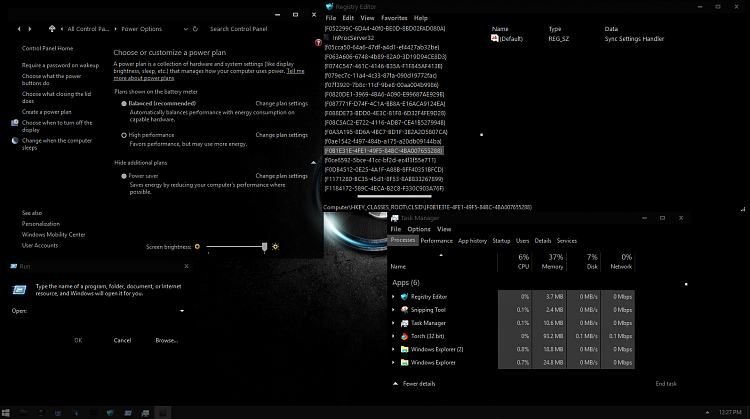Select the InProcServer32 registry key
The height and width of the screenshot is (419, 750).
coord(353,38)
